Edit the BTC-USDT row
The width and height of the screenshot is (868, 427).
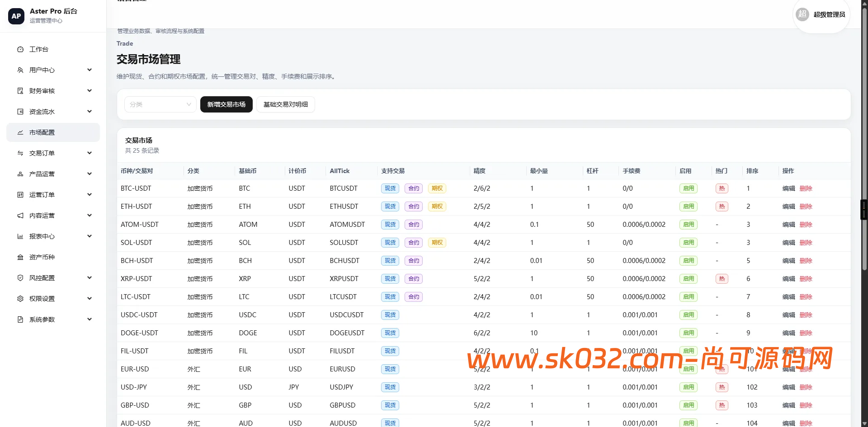[x=788, y=188]
